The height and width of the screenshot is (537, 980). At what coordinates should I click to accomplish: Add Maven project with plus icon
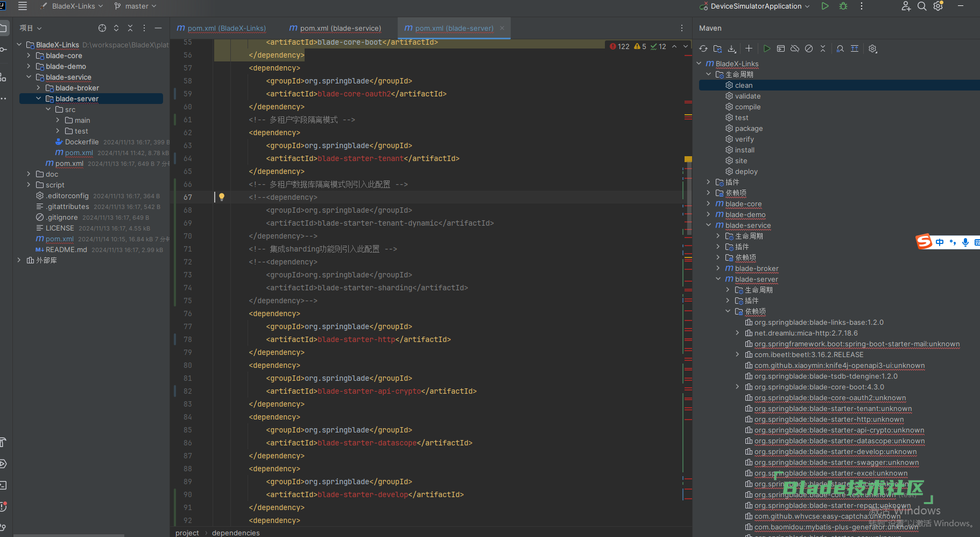(x=749, y=48)
